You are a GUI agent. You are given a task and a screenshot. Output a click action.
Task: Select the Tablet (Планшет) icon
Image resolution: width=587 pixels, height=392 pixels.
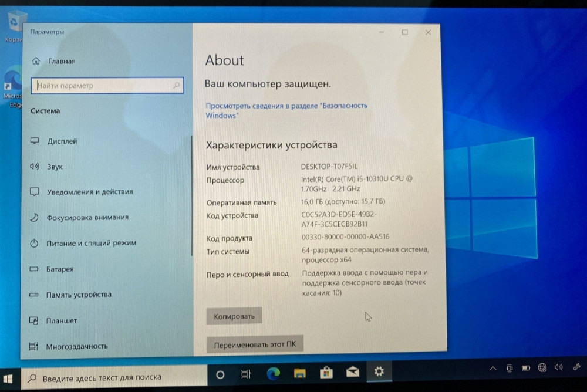coord(33,320)
